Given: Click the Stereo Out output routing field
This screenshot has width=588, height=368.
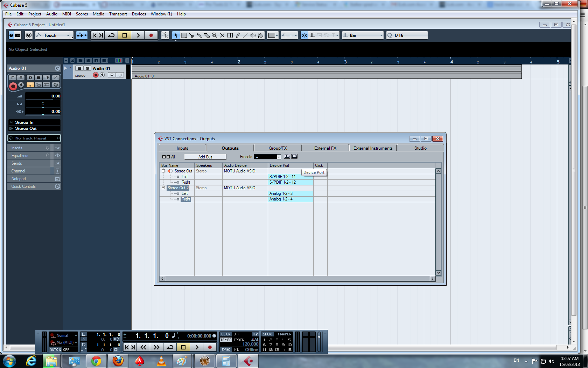Looking at the screenshot, I should click(34, 129).
